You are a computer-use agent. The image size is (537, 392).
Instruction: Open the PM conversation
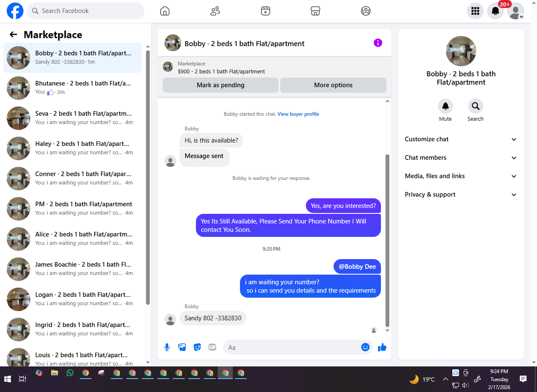(x=72, y=209)
